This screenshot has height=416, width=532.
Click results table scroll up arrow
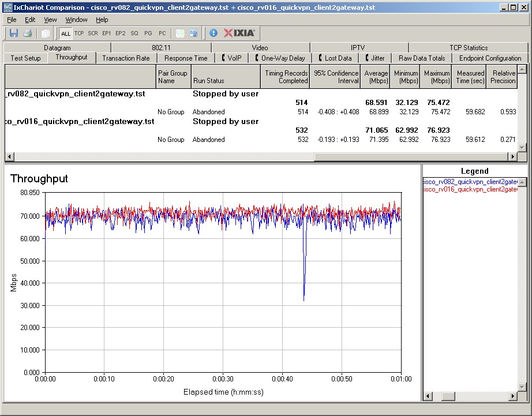[x=522, y=69]
